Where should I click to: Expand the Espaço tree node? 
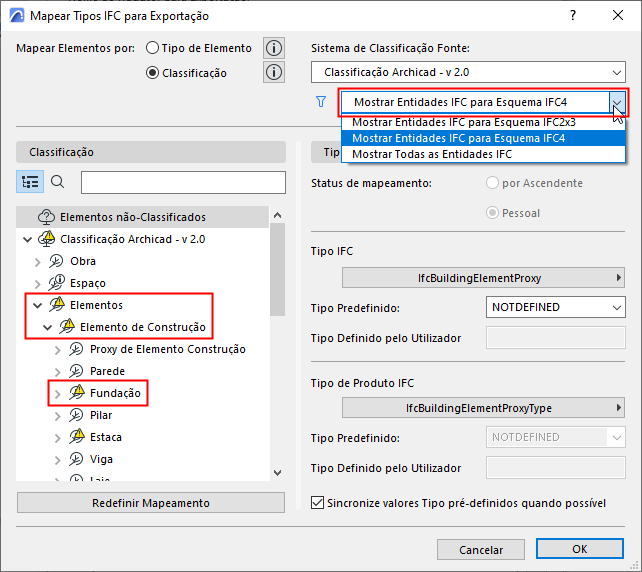click(x=38, y=283)
